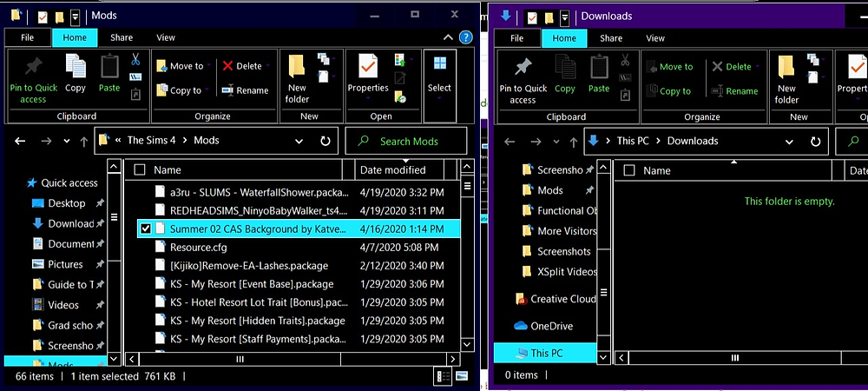Switch to View tab in Downloads window
Viewport: 868px width, 391px height.
pos(654,38)
